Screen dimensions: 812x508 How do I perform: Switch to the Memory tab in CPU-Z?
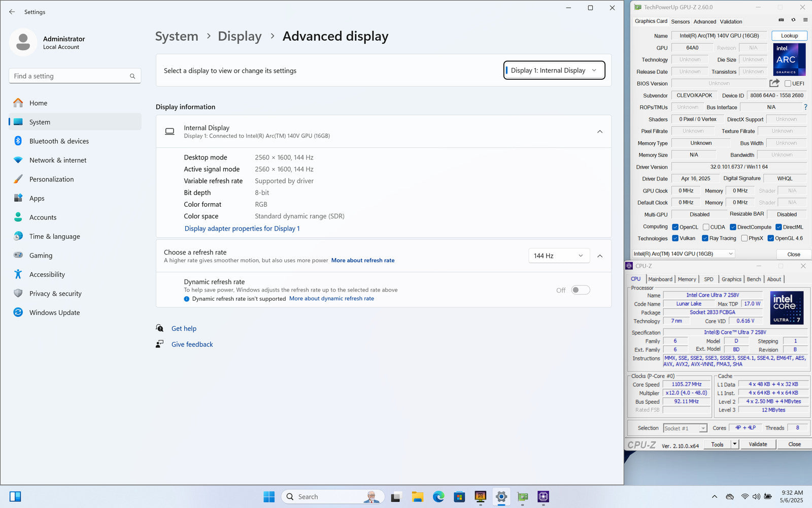coord(687,279)
